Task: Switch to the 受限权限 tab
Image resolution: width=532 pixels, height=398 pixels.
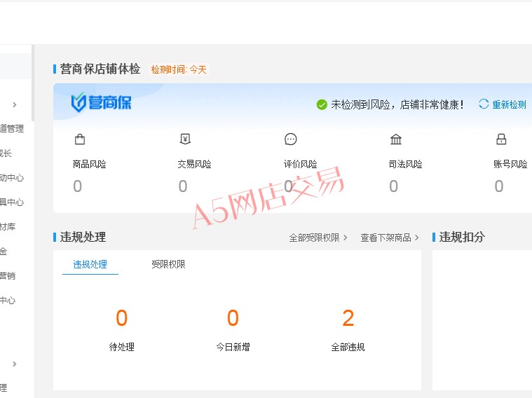Action: pos(168,264)
